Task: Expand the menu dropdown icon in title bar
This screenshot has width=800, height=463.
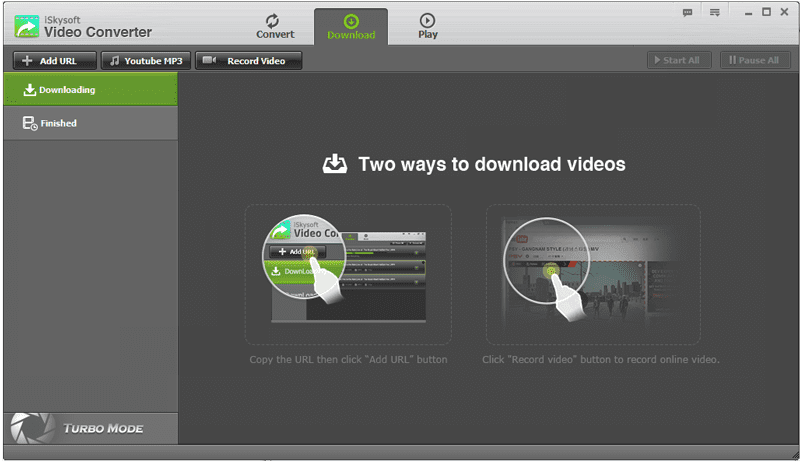Action: click(715, 13)
